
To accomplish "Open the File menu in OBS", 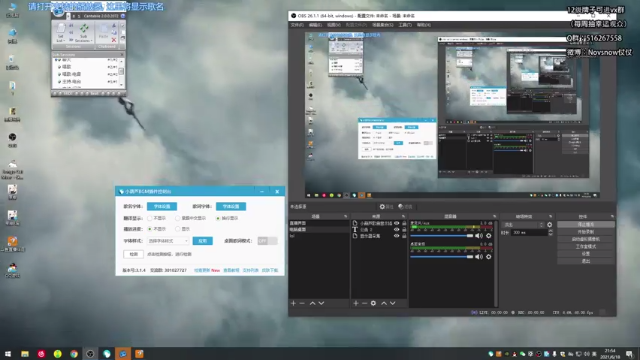I will 297,25.
